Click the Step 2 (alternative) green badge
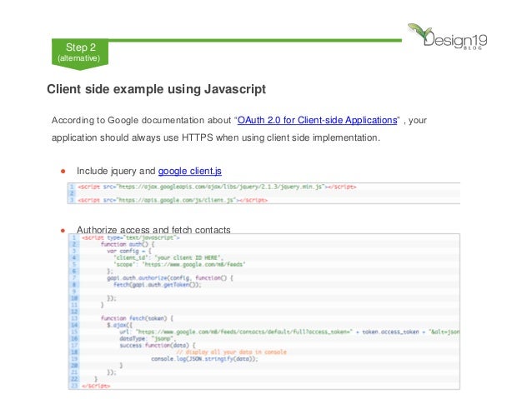 pyautogui.click(x=80, y=53)
